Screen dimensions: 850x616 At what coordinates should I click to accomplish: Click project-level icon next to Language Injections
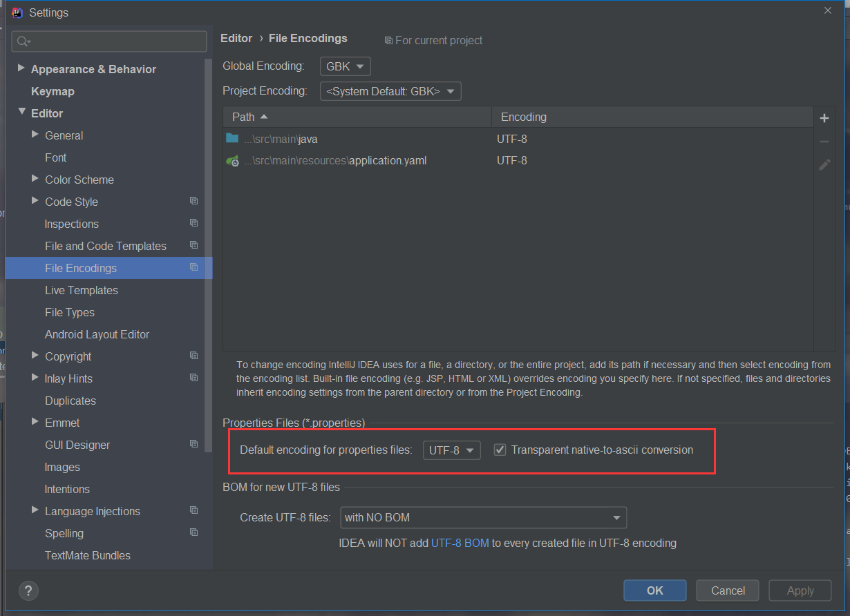click(x=193, y=510)
